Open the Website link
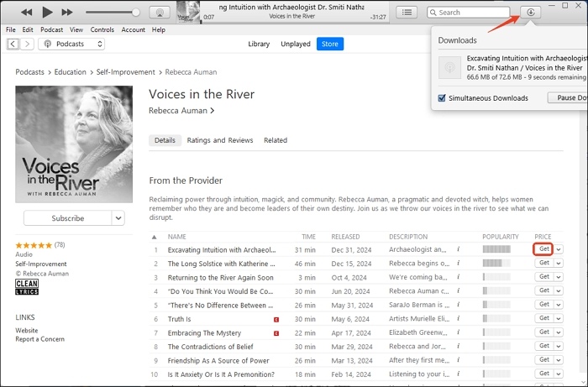 (x=27, y=331)
